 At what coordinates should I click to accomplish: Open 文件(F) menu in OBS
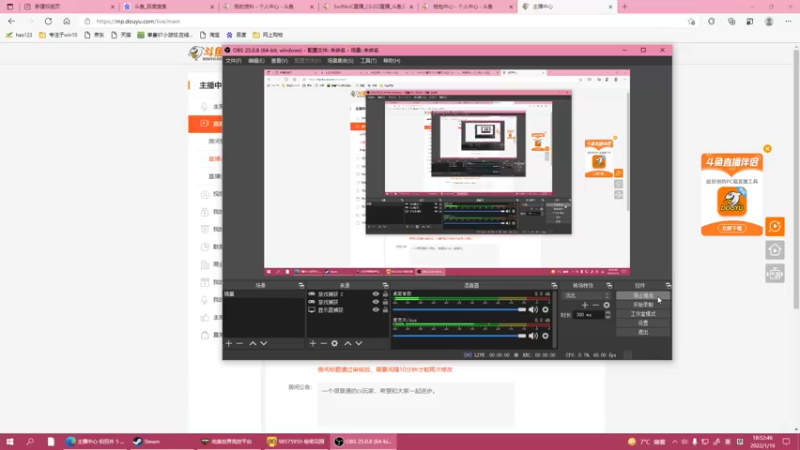click(233, 61)
